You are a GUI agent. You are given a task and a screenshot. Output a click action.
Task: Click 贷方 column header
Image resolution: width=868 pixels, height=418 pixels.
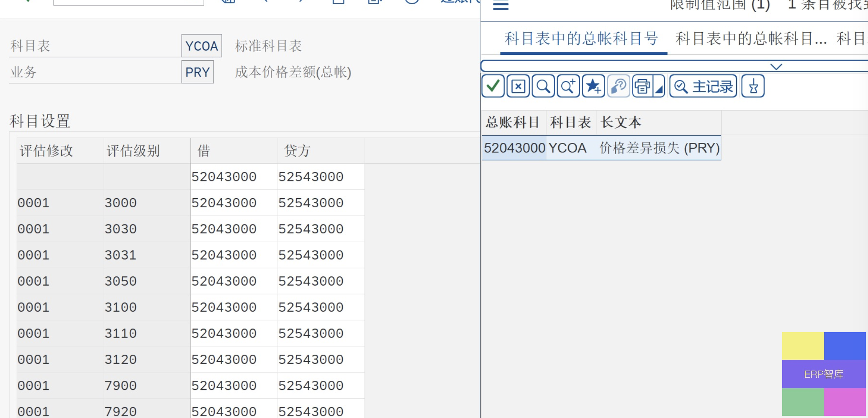321,151
